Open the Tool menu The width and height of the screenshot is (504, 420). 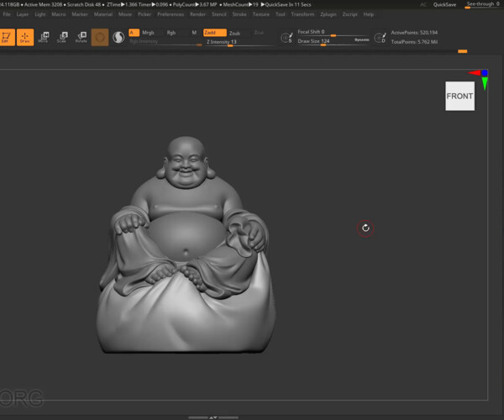pyautogui.click(x=281, y=14)
